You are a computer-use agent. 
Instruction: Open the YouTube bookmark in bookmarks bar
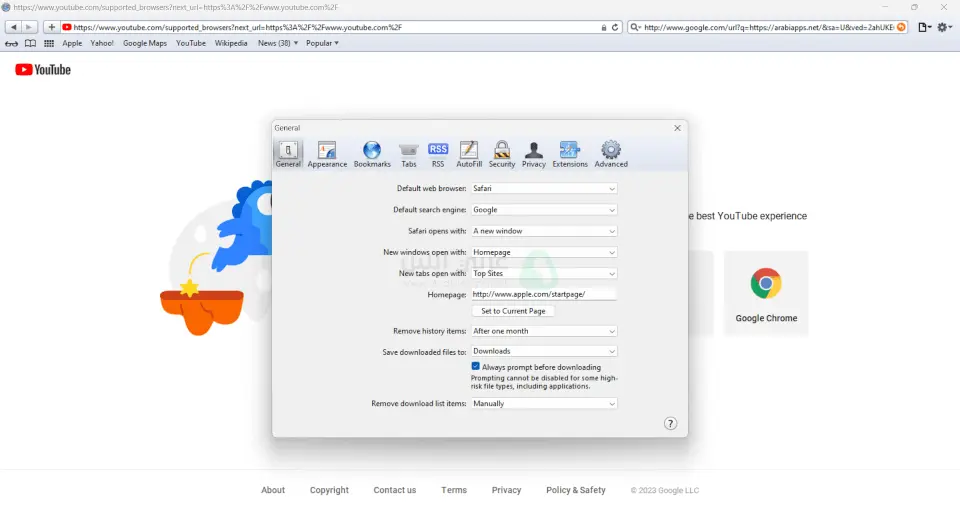point(190,43)
